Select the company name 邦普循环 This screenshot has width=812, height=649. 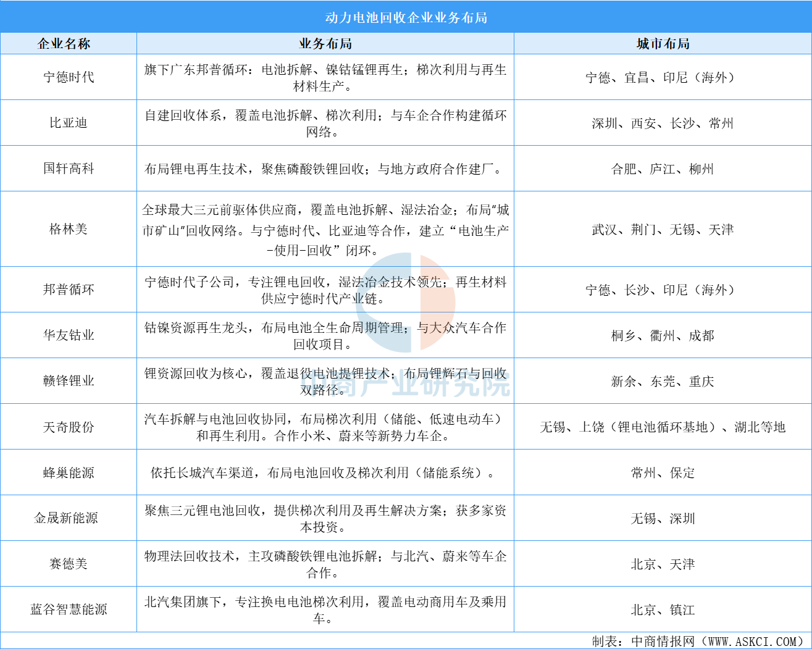coord(69,290)
